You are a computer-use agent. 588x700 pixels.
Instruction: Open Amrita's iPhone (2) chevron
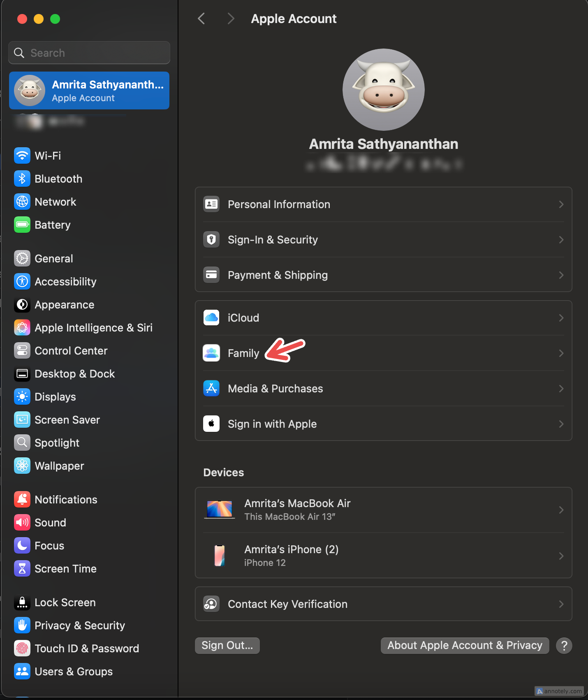coord(561,556)
